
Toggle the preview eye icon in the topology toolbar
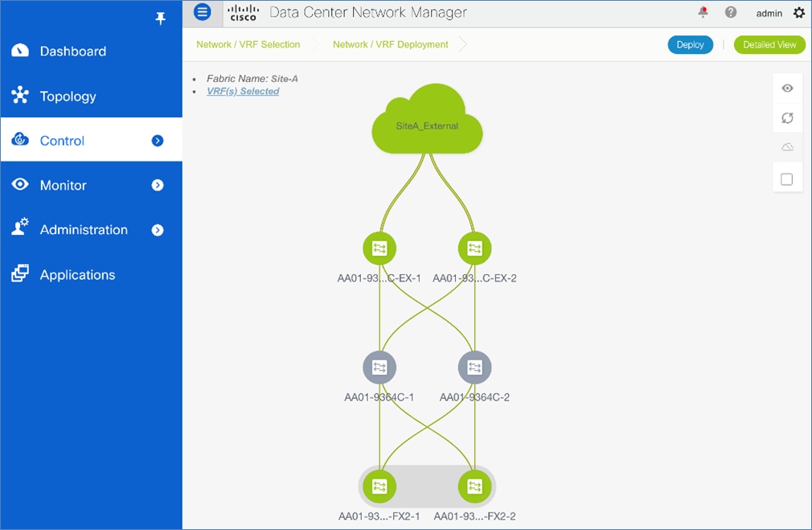point(787,88)
